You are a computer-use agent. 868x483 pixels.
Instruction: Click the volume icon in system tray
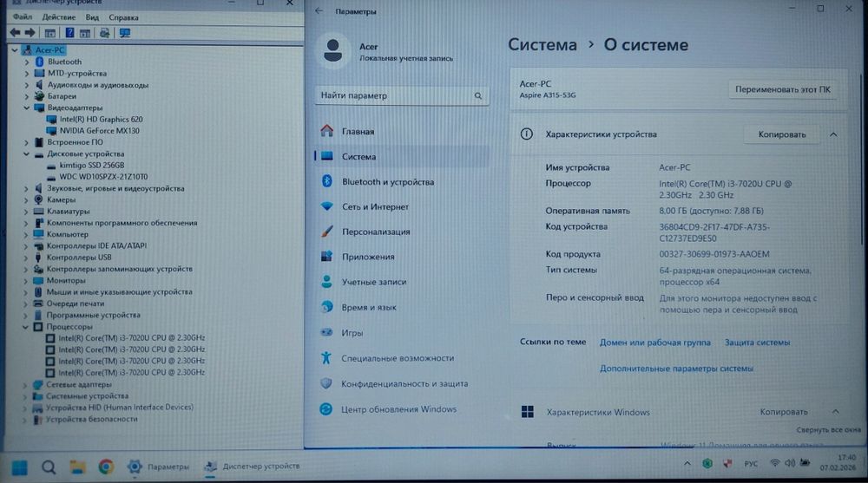[790, 462]
